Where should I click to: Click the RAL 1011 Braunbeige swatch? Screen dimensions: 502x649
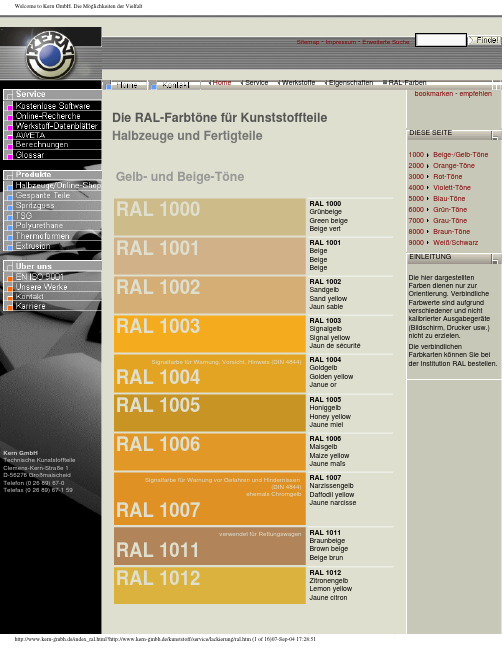[x=210, y=546]
